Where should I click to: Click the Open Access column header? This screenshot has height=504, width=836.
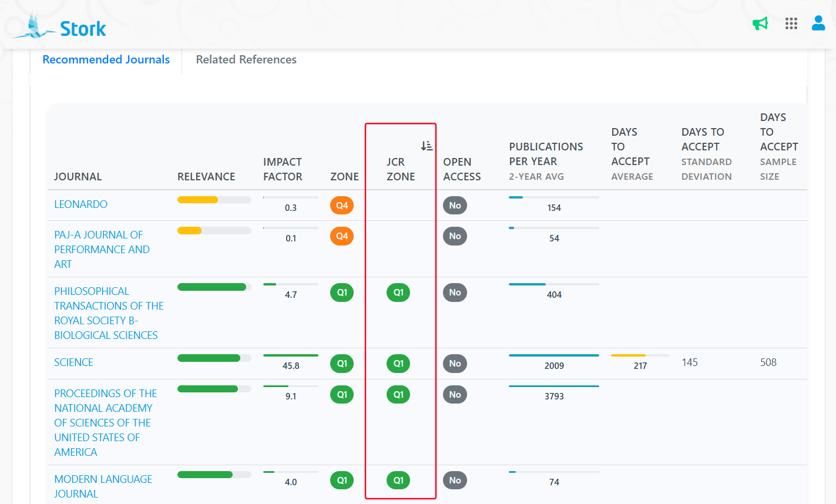(x=462, y=169)
